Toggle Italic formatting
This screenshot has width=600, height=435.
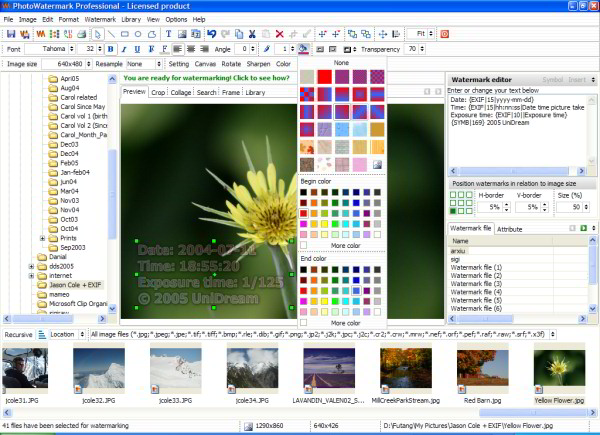click(124, 49)
